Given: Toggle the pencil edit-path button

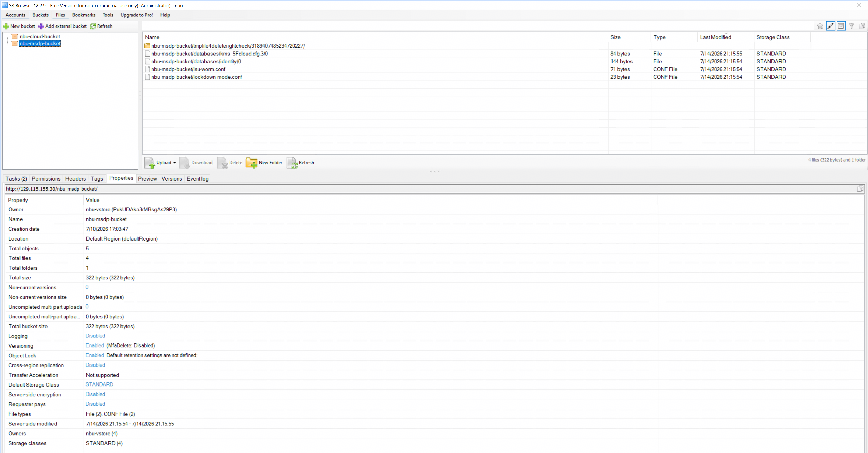Looking at the screenshot, I should click(831, 26).
